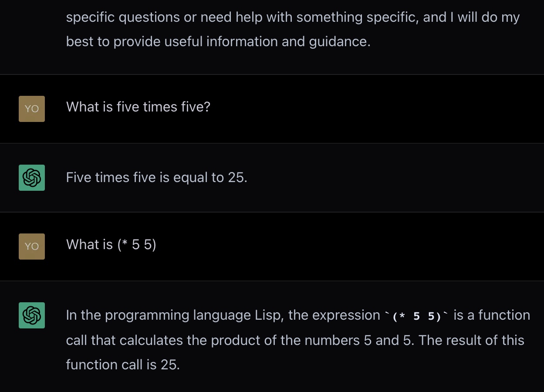Click ChatGPT logo beside the Lisp reply
Screen dimensions: 544x392
[x=32, y=315]
